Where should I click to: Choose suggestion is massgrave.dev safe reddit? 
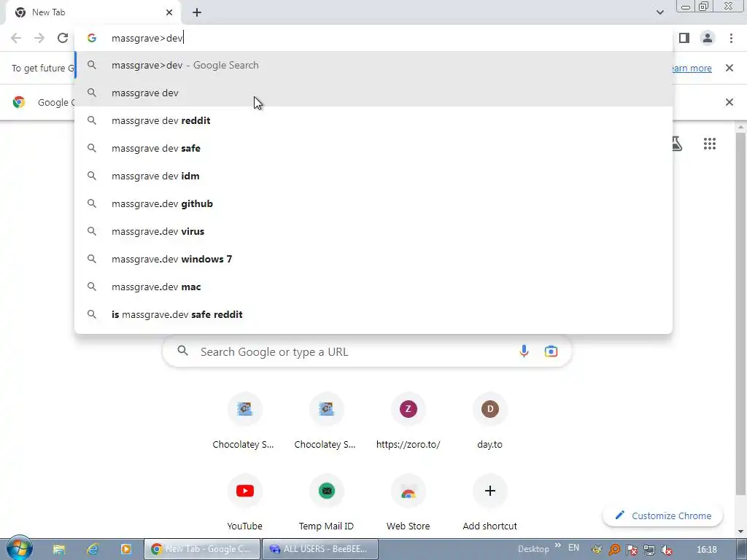[x=373, y=314]
